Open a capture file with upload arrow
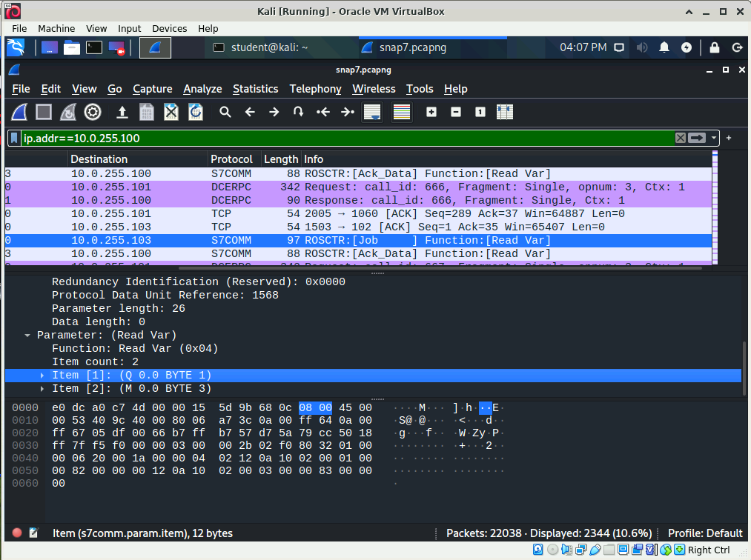751x560 pixels. pos(122,112)
